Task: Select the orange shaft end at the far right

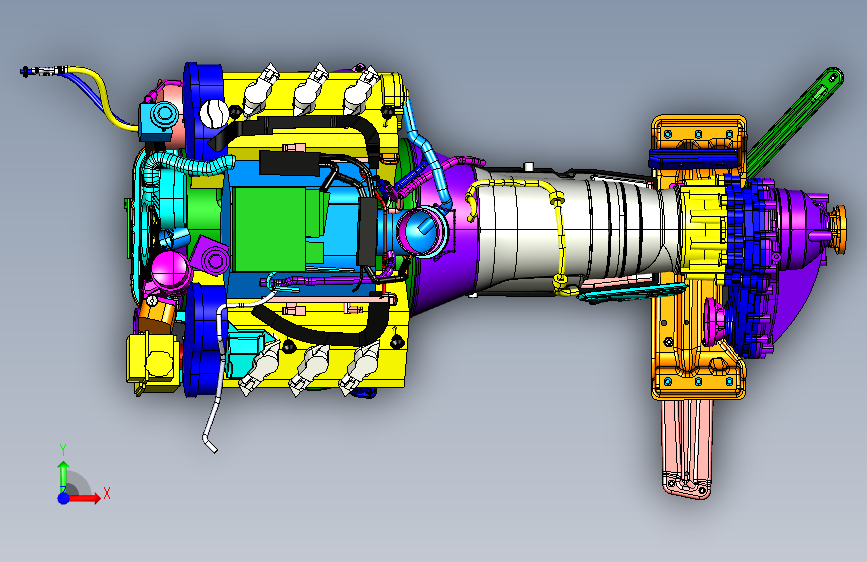Action: coord(838,229)
